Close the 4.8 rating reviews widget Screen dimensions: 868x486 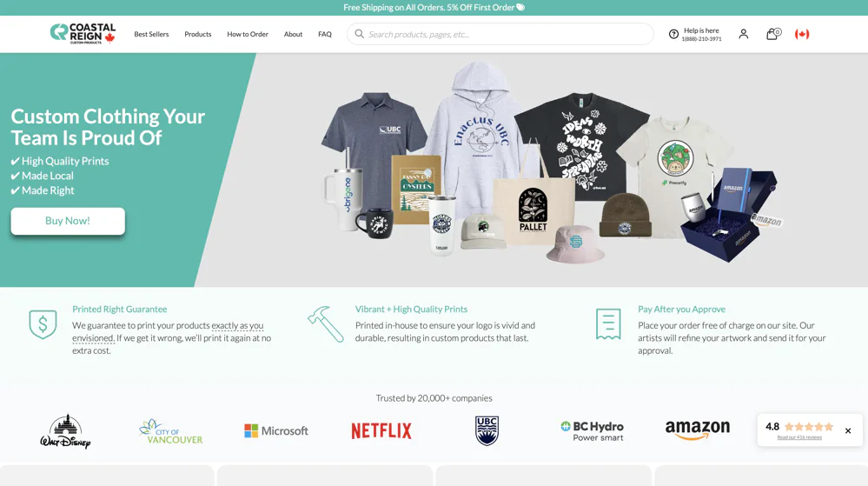click(x=847, y=430)
